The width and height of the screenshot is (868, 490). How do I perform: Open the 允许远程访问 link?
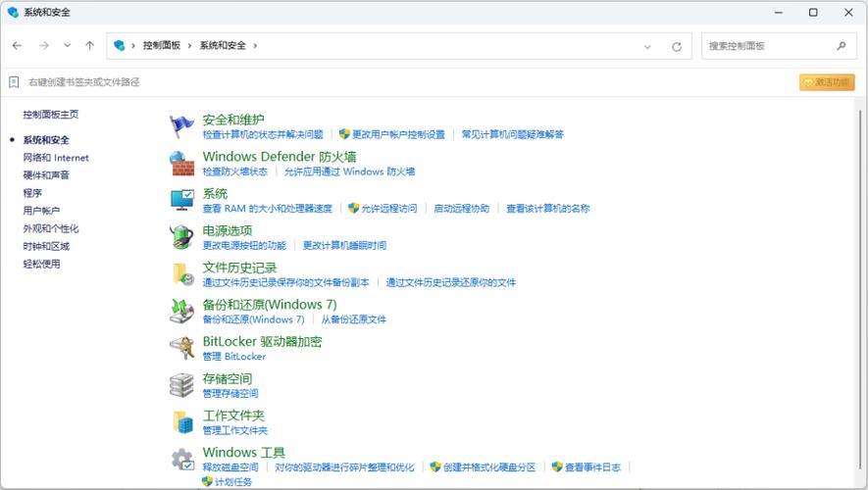click(388, 209)
